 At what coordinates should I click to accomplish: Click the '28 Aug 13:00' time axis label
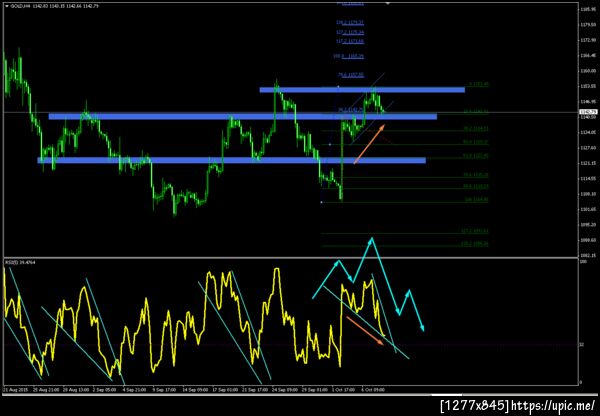pyautogui.click(x=76, y=389)
